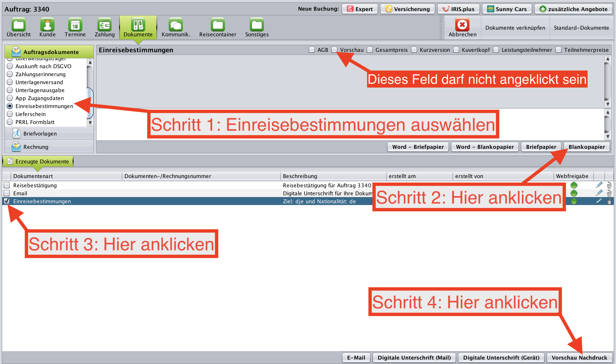The height and width of the screenshot is (364, 616).
Task: Click the edit pencil on Reisebestätigung row
Action: [599, 185]
